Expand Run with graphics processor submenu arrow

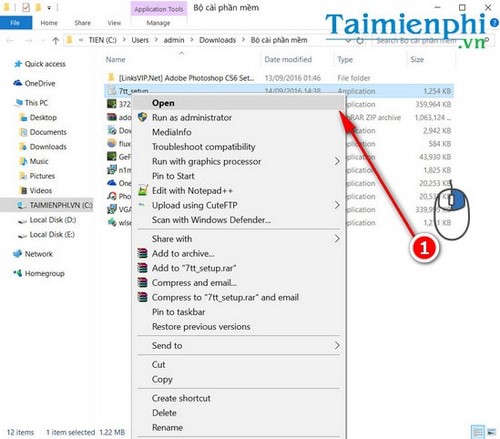click(x=337, y=161)
